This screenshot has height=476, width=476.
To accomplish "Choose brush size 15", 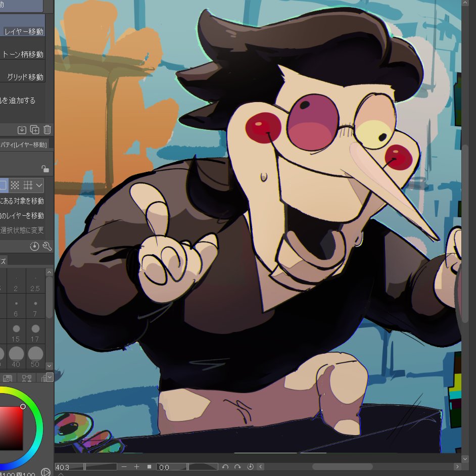I will (x=16, y=332).
